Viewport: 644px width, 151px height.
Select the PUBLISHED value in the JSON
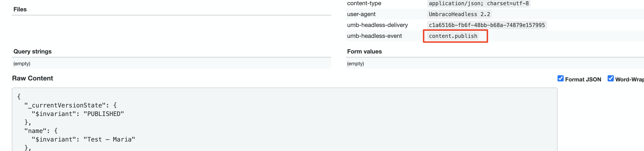tap(104, 114)
